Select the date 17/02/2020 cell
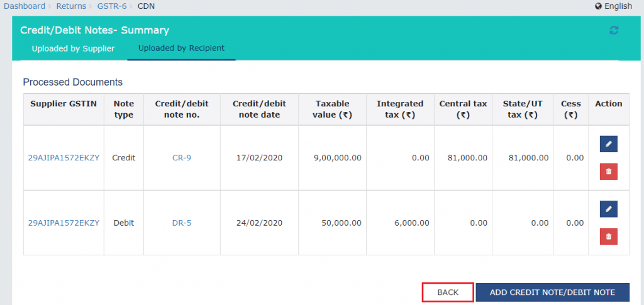Screen dimensions: 644x305 click(x=259, y=158)
